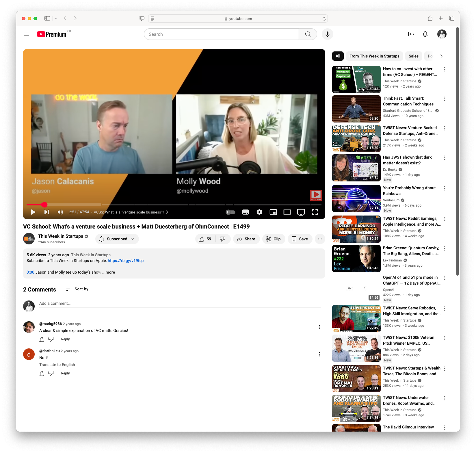The width and height of the screenshot is (476, 453).
Task: Skip to the next video
Action: [47, 212]
